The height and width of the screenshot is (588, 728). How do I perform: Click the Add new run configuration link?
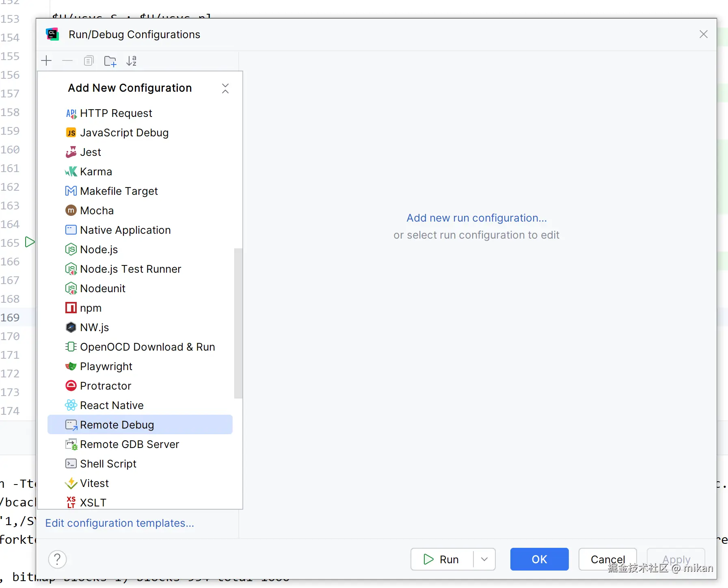[477, 218]
